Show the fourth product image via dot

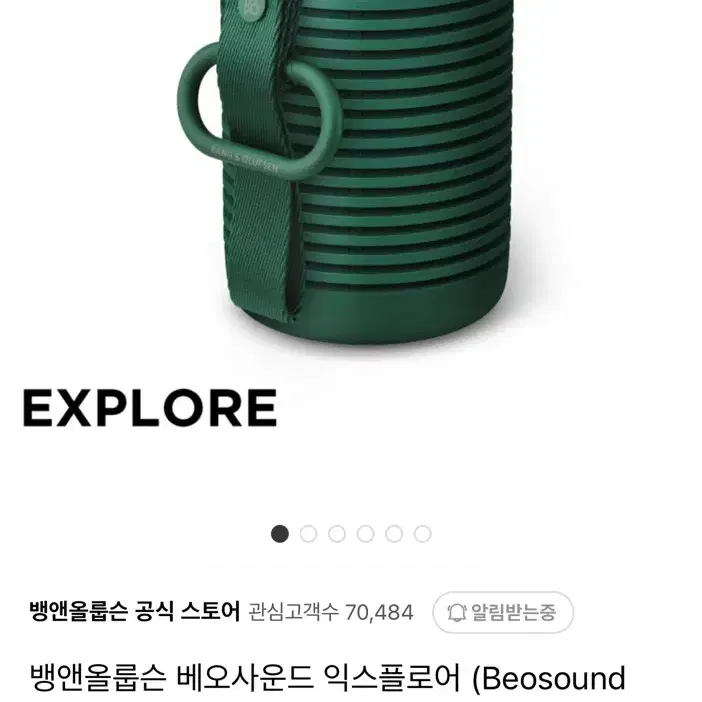click(365, 534)
